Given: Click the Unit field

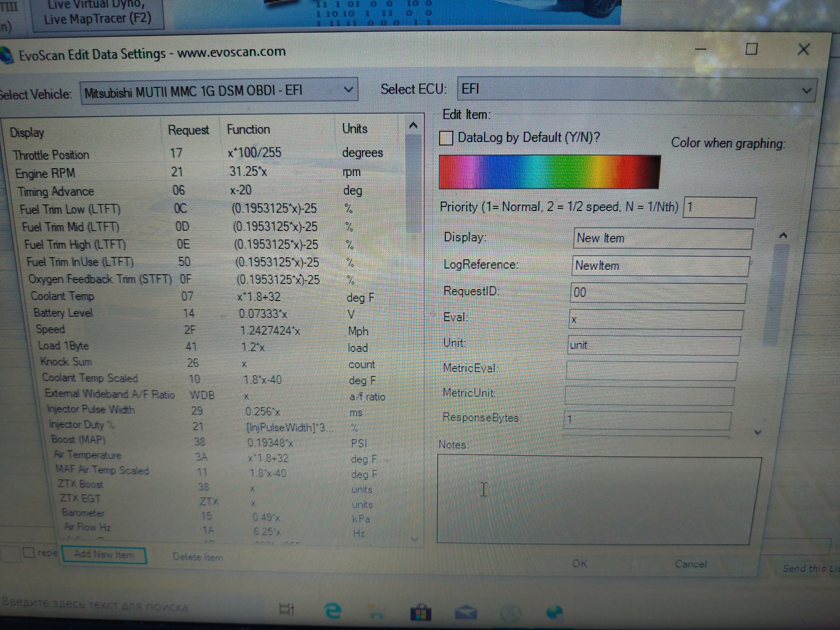Looking at the screenshot, I should pyautogui.click(x=654, y=345).
